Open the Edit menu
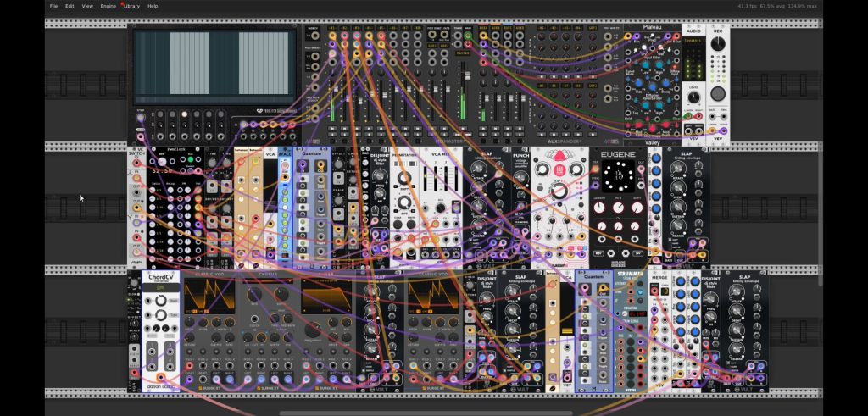The height and width of the screenshot is (416, 868). [70, 6]
